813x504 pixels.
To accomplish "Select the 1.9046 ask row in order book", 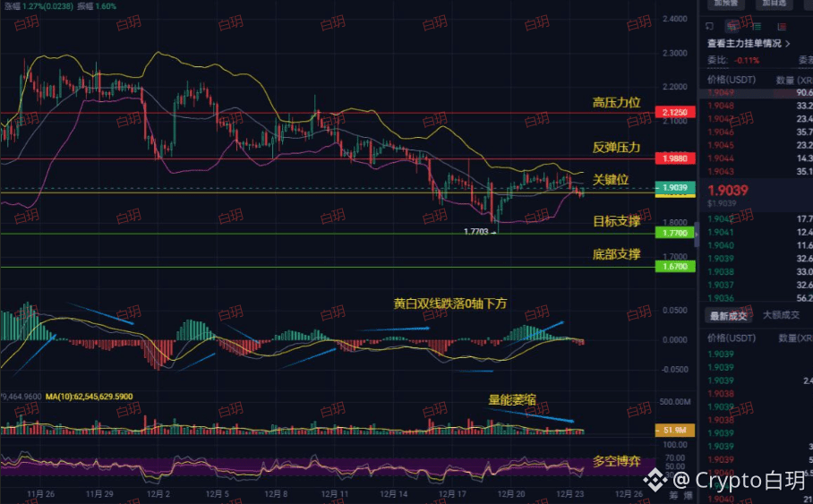I will point(756,132).
